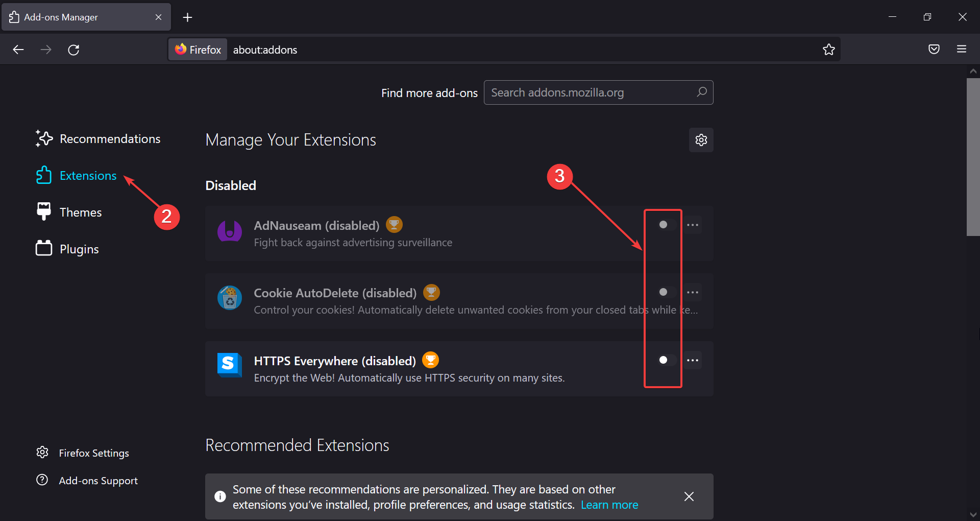Restore down the Firefox window
Image resolution: width=980 pixels, height=521 pixels.
click(927, 17)
